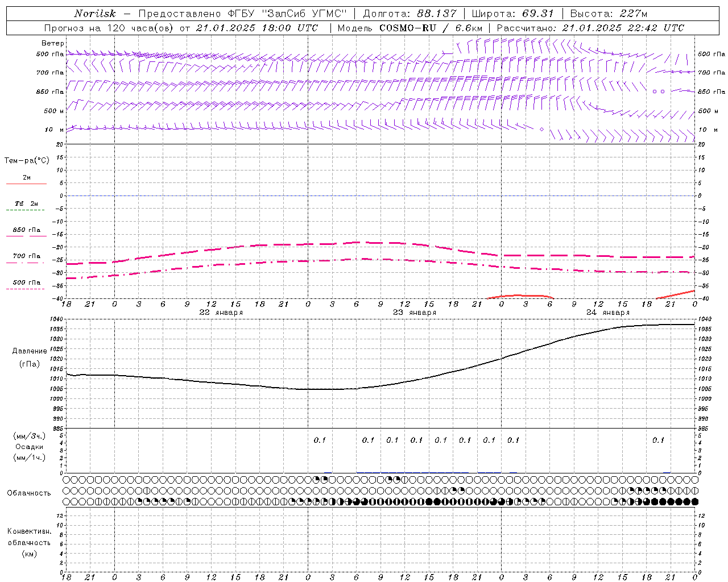Click the "(мм/1ч.)" precipitation unit label
This screenshot has height=582, width=728.
pyautogui.click(x=30, y=458)
